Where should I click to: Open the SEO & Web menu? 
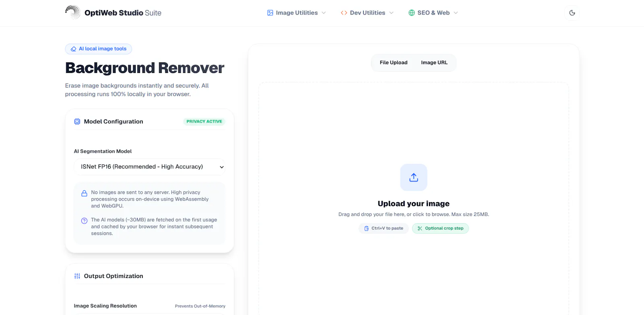point(433,13)
